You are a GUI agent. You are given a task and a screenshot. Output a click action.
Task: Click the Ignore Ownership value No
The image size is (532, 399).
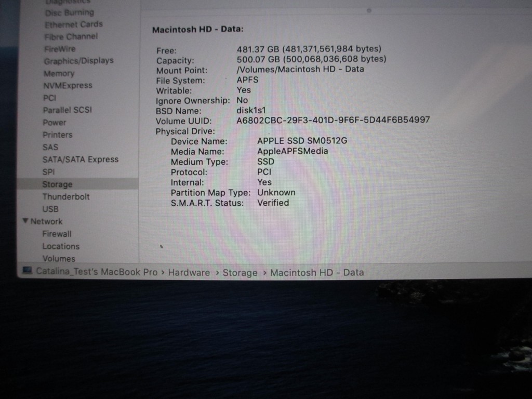[x=242, y=100]
